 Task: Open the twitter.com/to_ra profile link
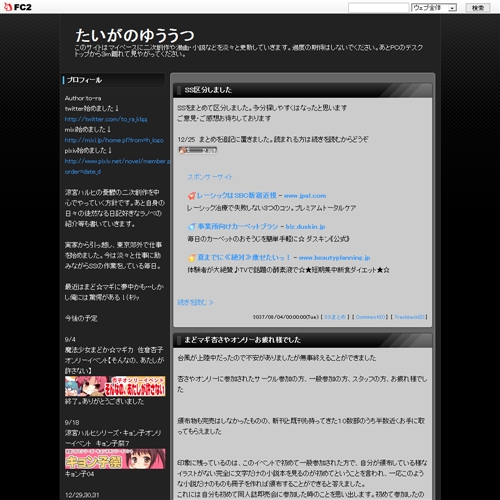pos(106,119)
